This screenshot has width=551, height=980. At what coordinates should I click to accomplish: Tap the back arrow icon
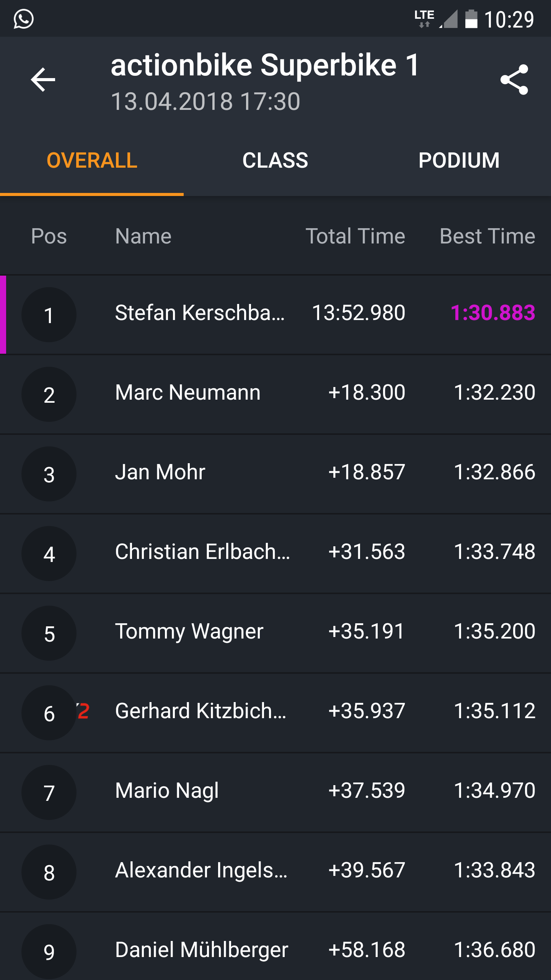(x=43, y=80)
